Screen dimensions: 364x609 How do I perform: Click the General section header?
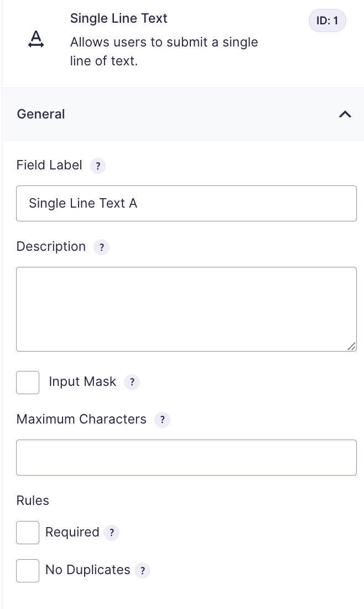click(183, 114)
